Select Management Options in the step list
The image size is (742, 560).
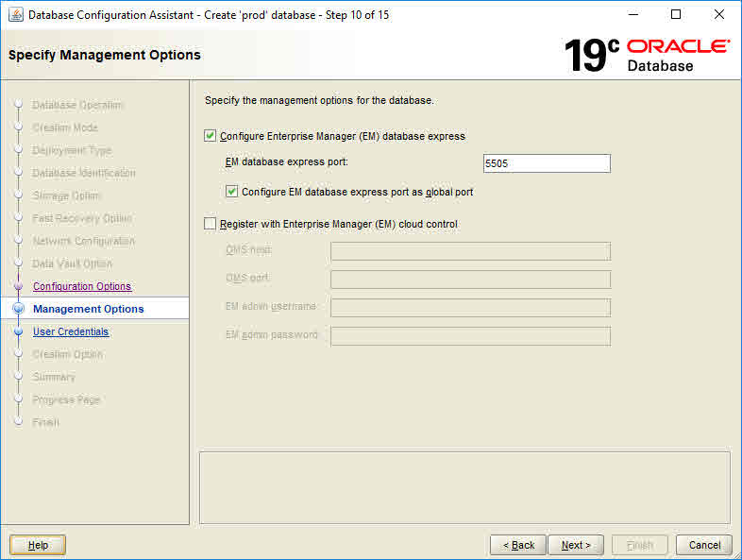point(88,309)
